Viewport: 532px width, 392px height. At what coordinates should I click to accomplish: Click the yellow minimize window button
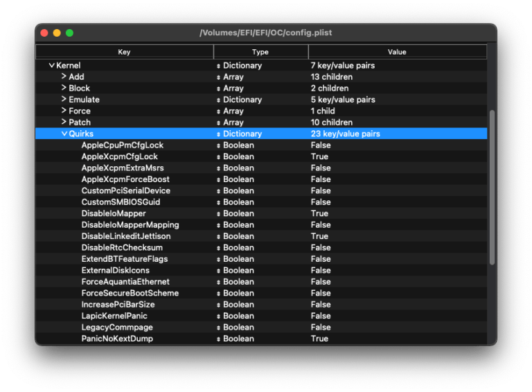click(57, 33)
